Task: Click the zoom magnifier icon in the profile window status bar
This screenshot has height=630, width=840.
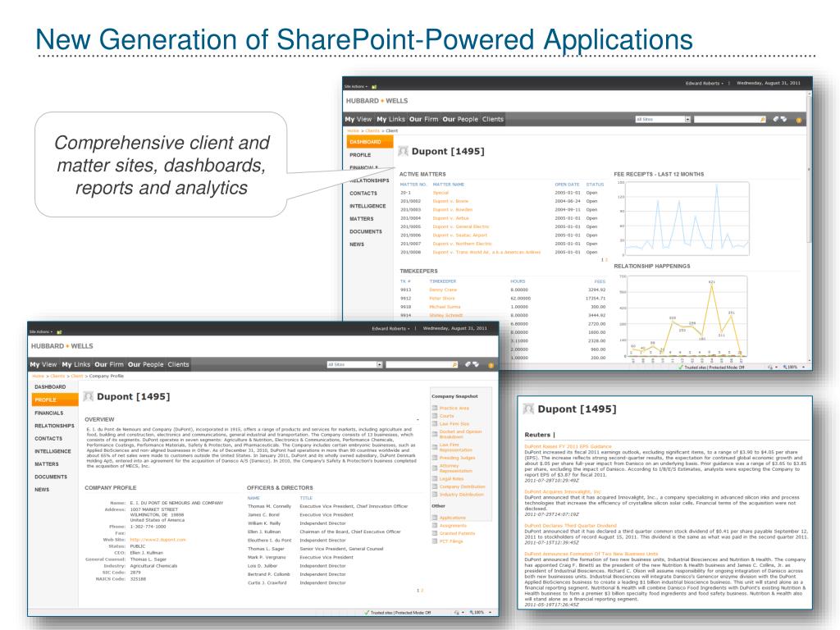Action: click(x=472, y=612)
